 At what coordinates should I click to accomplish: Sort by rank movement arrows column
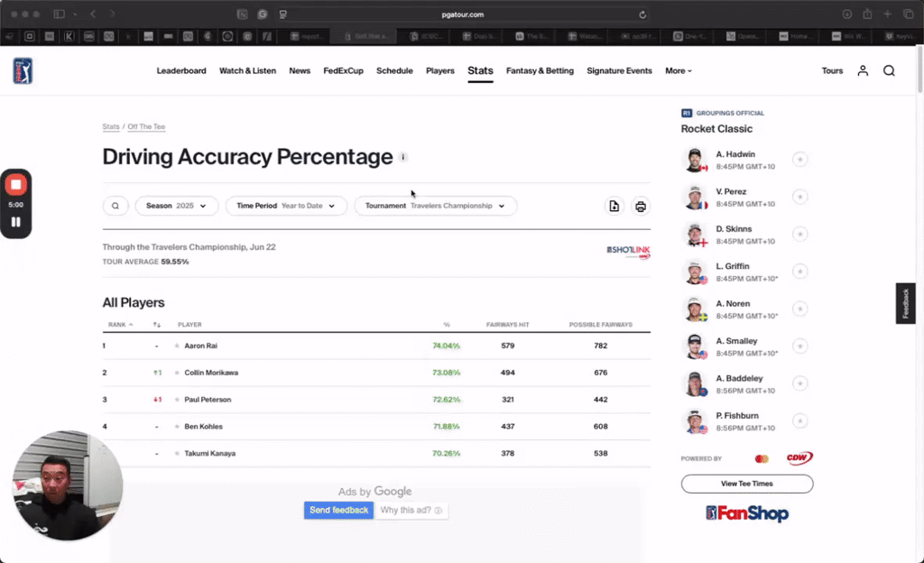(x=157, y=325)
